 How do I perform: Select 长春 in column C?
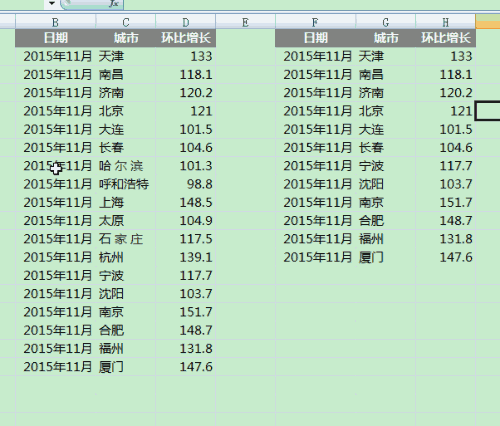pyautogui.click(x=126, y=147)
